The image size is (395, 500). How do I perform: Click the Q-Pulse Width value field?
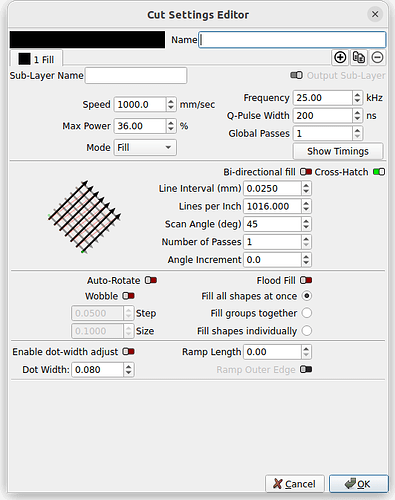[323, 116]
